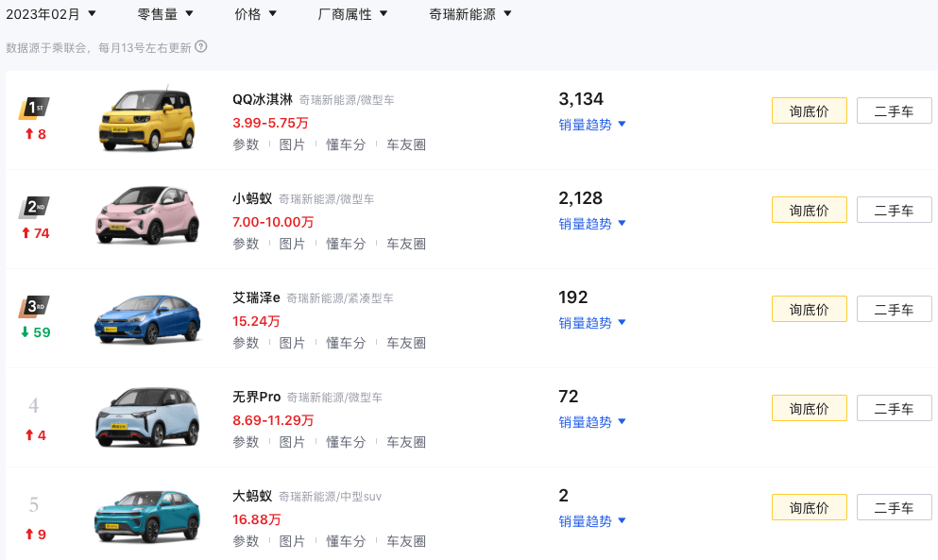Expand 销量趋势 for 无界Pro
The height and width of the screenshot is (560, 938).
tap(591, 422)
